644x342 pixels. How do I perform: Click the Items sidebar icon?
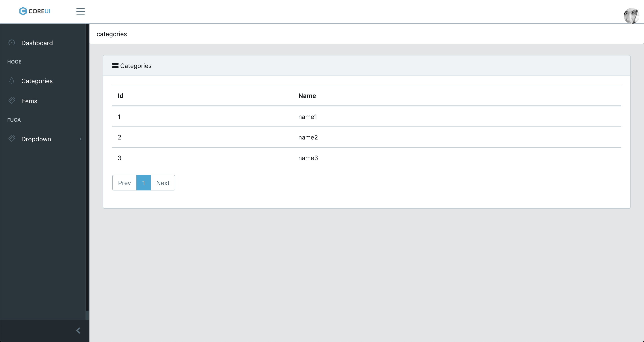[x=11, y=101]
